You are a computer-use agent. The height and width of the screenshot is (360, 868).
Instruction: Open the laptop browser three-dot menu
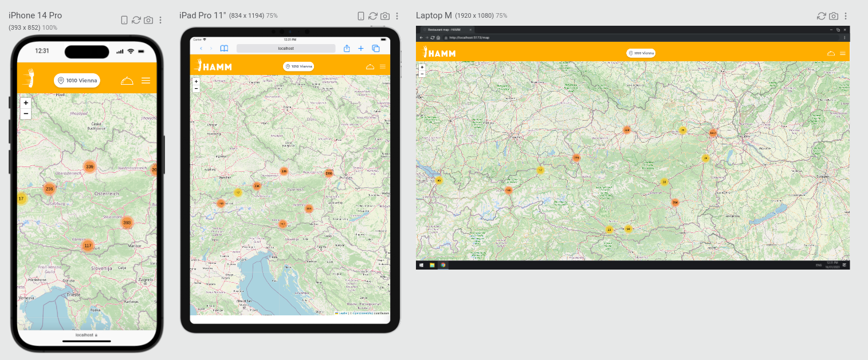(x=845, y=37)
